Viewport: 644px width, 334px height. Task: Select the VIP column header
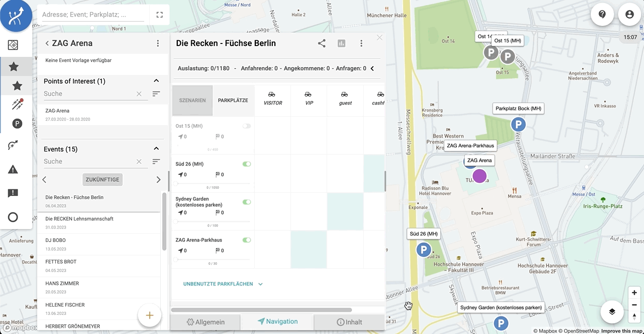click(x=309, y=99)
